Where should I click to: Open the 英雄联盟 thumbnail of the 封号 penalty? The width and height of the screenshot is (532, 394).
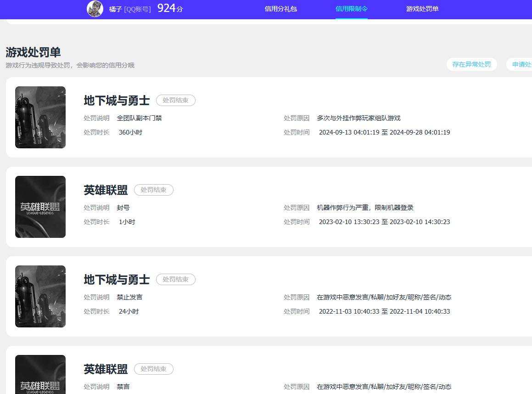click(40, 207)
